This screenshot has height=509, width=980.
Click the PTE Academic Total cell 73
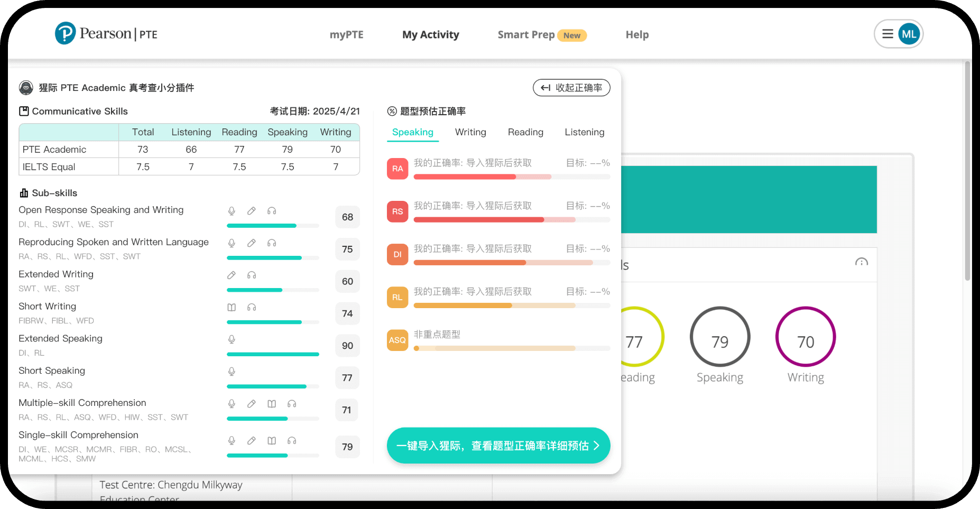click(143, 150)
